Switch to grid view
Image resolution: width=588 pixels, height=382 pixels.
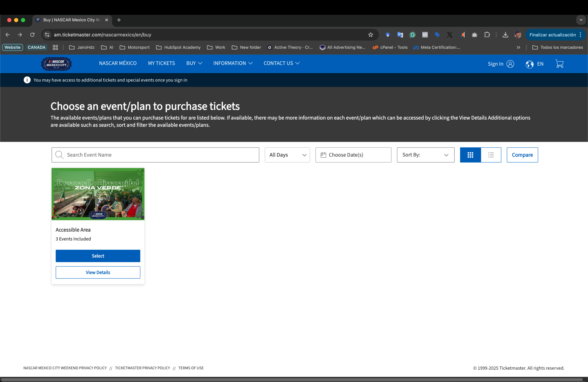pyautogui.click(x=470, y=155)
